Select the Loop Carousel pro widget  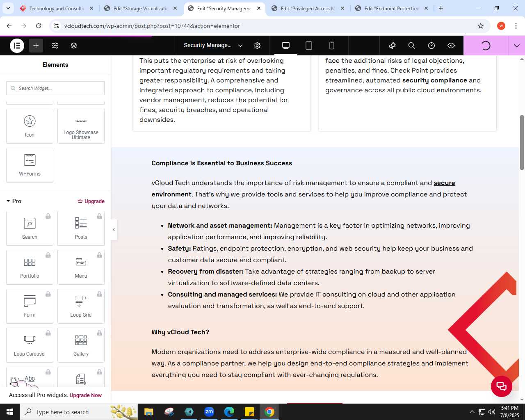(x=30, y=345)
